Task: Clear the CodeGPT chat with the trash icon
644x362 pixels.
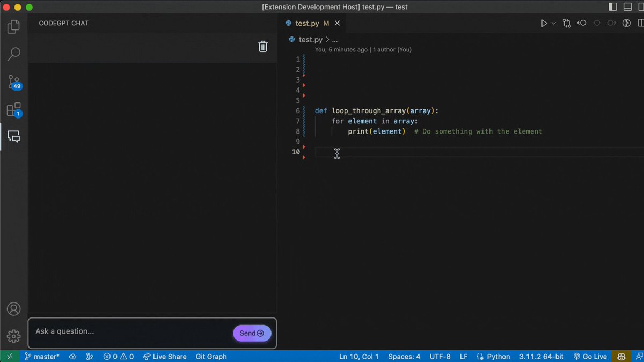Action: pyautogui.click(x=263, y=46)
